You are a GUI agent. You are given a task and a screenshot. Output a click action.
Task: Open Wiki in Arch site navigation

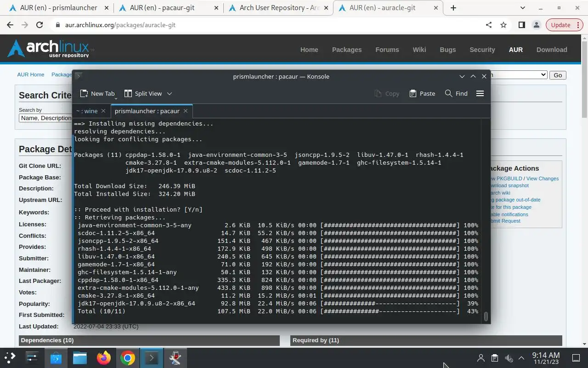(x=419, y=50)
